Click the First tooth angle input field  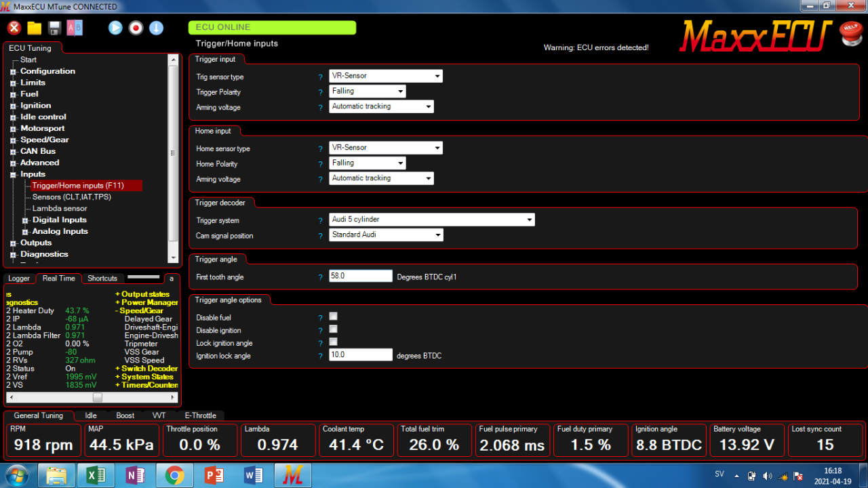[x=361, y=276]
